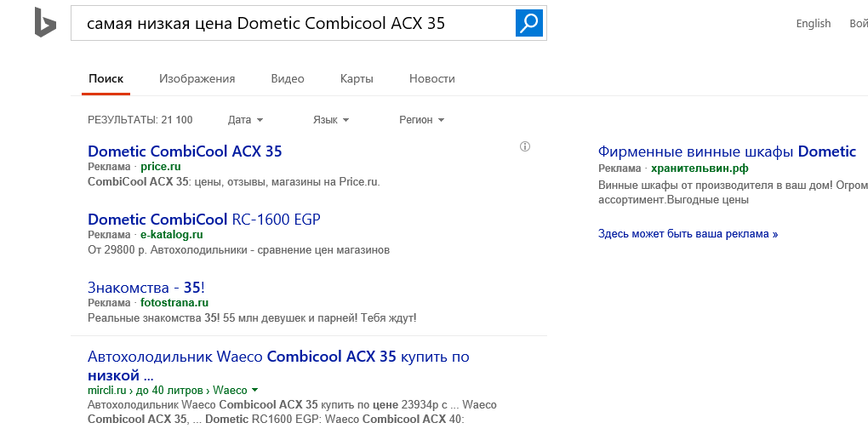Open Dometic CombiCool RC-1600 EGP ad link
The image size is (868, 440).
pyautogui.click(x=203, y=220)
